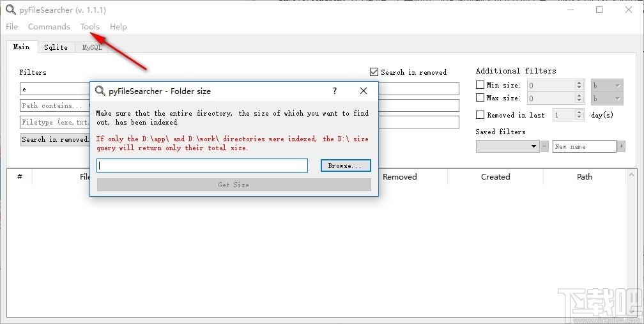The width and height of the screenshot is (644, 324).
Task: Click the Path contains filter field
Action: [55, 105]
